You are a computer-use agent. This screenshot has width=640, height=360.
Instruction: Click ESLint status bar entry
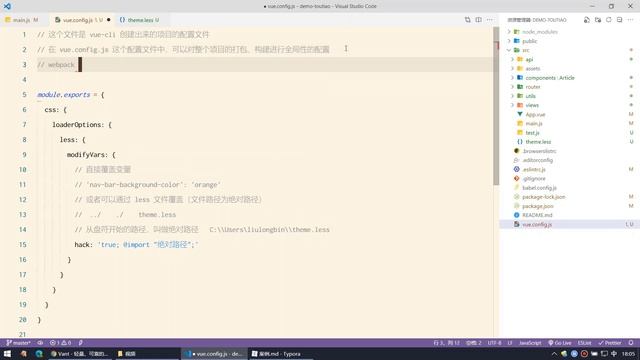[x=584, y=343]
